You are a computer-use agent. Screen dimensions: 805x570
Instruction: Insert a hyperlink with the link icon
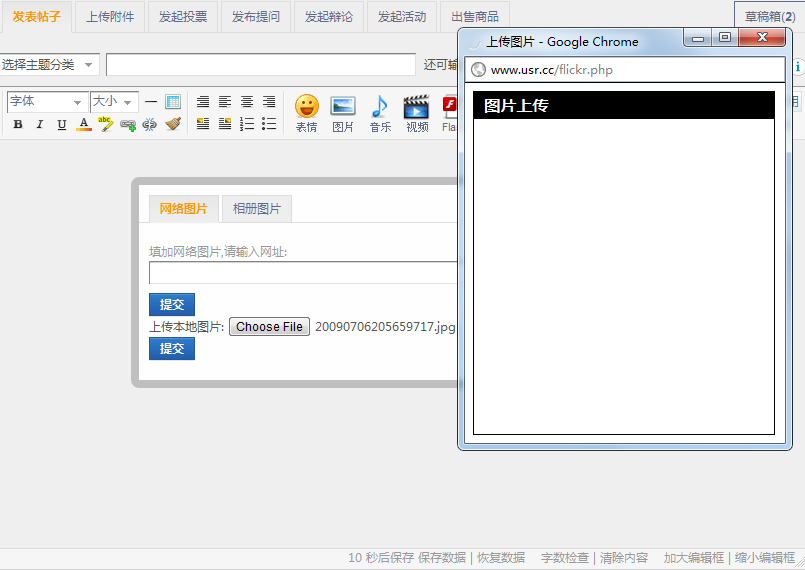click(128, 125)
